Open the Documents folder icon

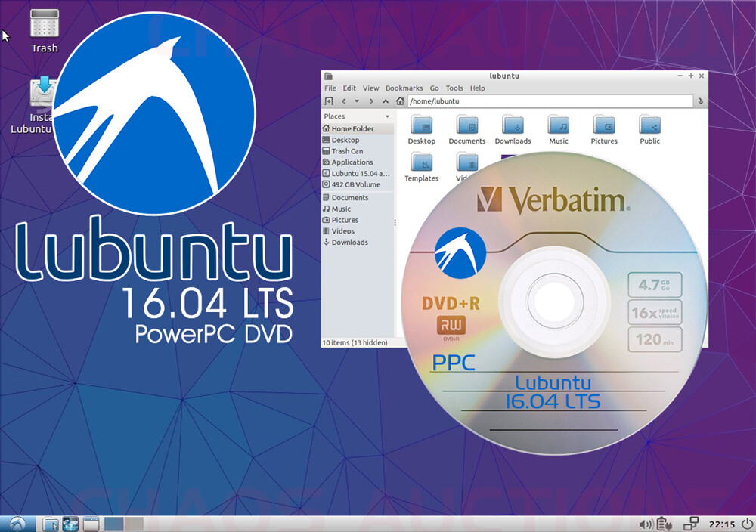pos(466,125)
